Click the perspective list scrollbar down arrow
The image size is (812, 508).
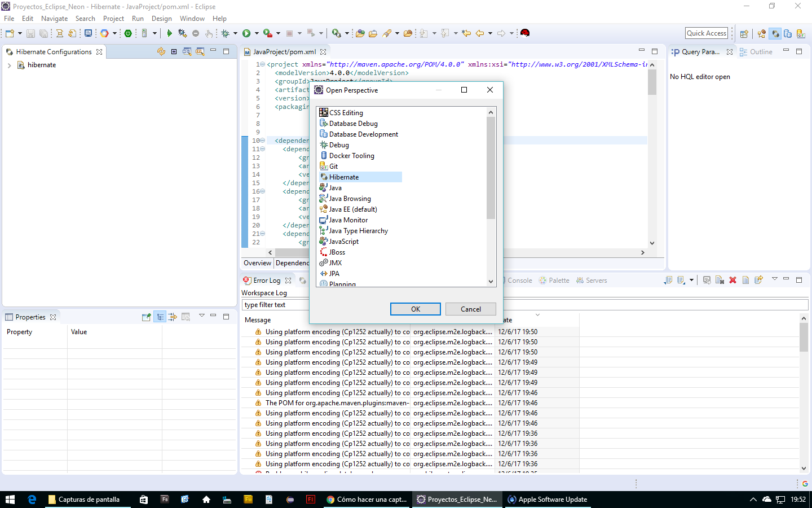pos(491,281)
